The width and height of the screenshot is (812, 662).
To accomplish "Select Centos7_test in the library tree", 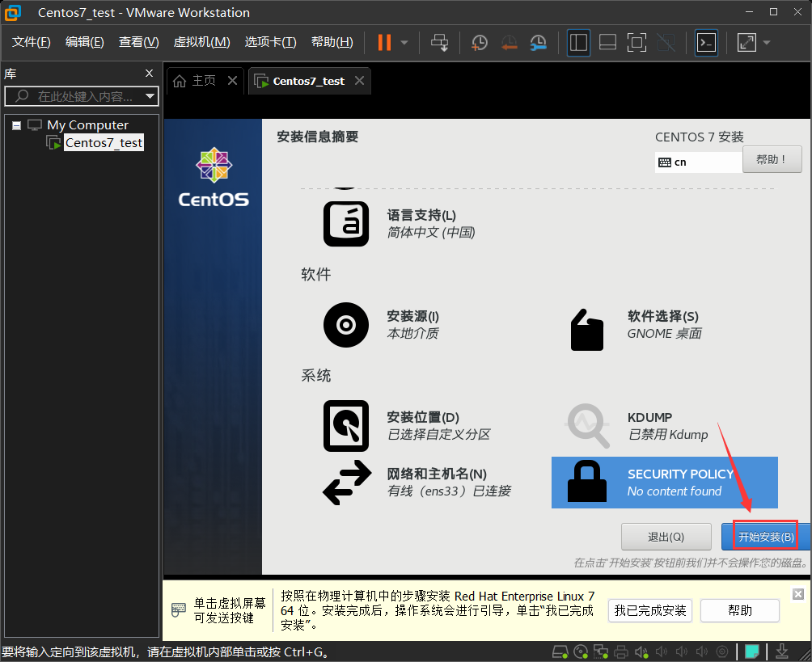I will [103, 143].
